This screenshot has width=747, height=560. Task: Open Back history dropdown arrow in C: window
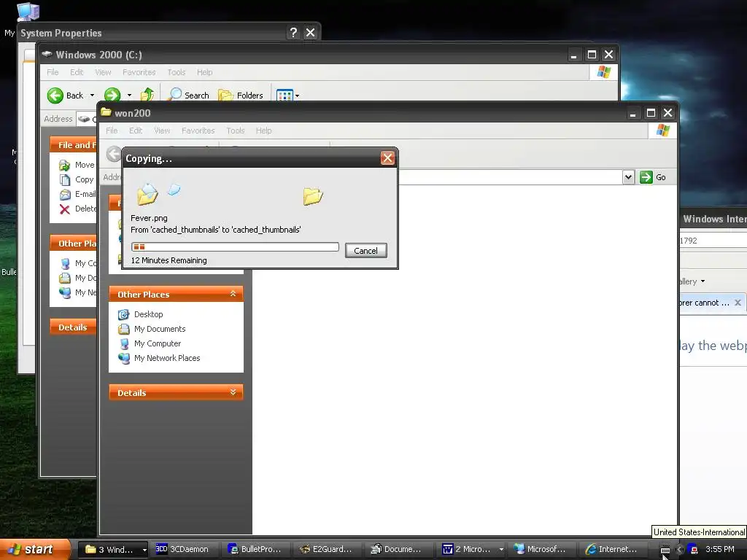point(92,96)
